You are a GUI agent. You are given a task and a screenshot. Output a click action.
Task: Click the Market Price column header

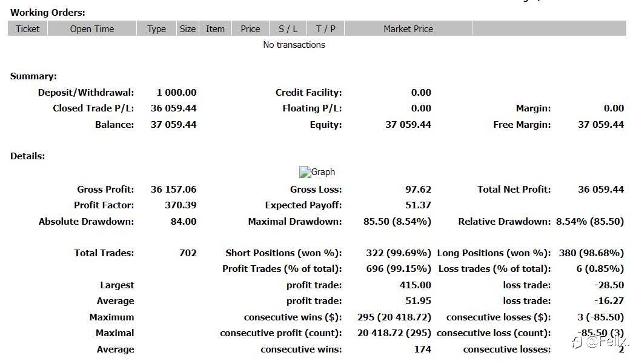pyautogui.click(x=408, y=28)
